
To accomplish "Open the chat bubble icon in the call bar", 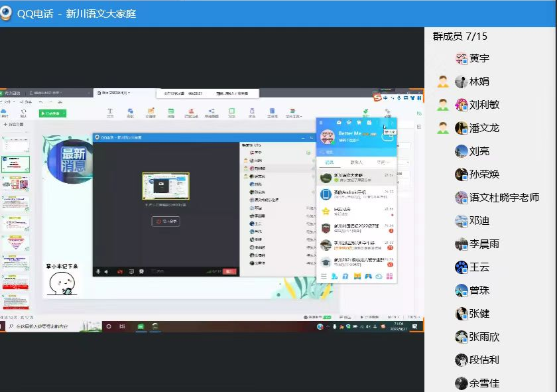I will point(141,271).
